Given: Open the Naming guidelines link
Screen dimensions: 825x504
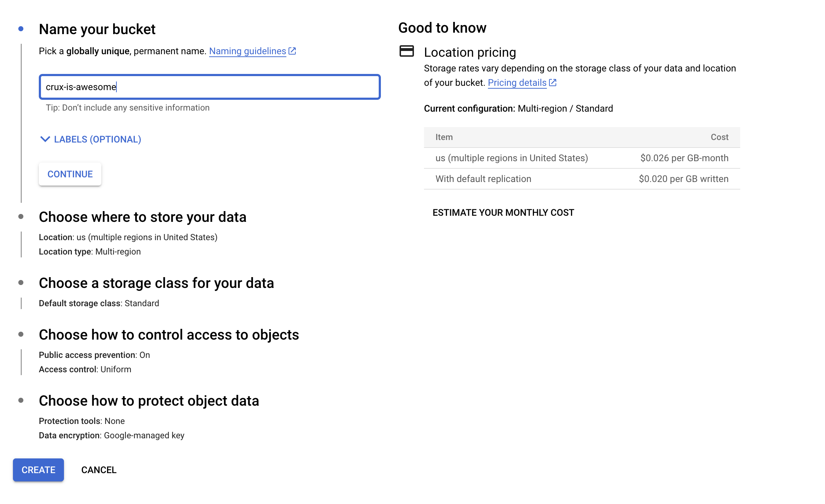Looking at the screenshot, I should coord(248,51).
